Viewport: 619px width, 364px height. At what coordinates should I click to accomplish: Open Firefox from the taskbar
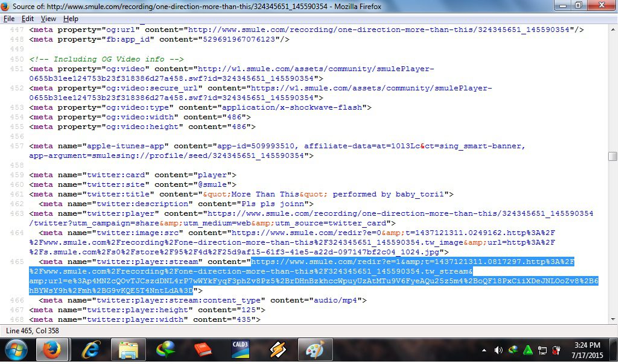(x=52, y=350)
